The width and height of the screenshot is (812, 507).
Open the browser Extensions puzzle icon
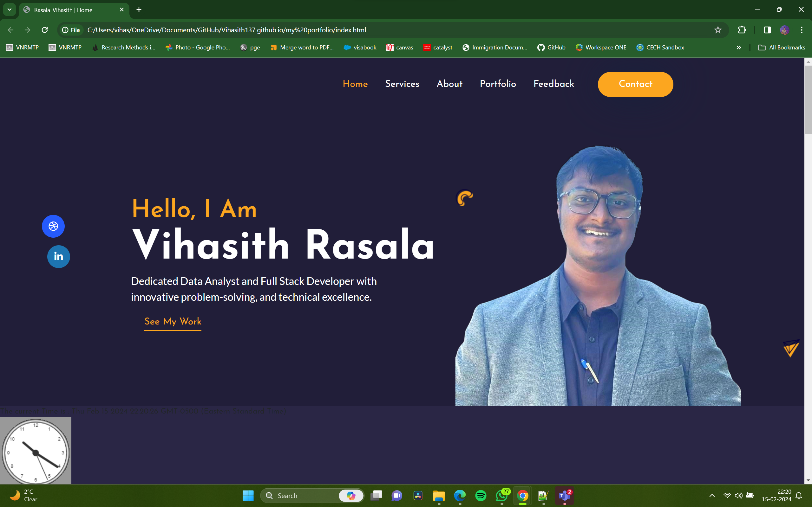(x=742, y=30)
